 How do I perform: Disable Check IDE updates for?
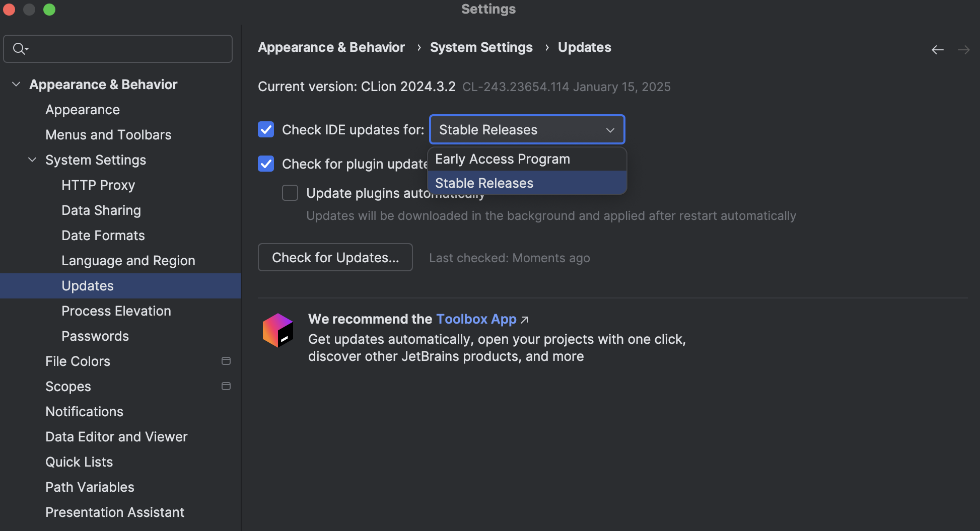tap(265, 129)
